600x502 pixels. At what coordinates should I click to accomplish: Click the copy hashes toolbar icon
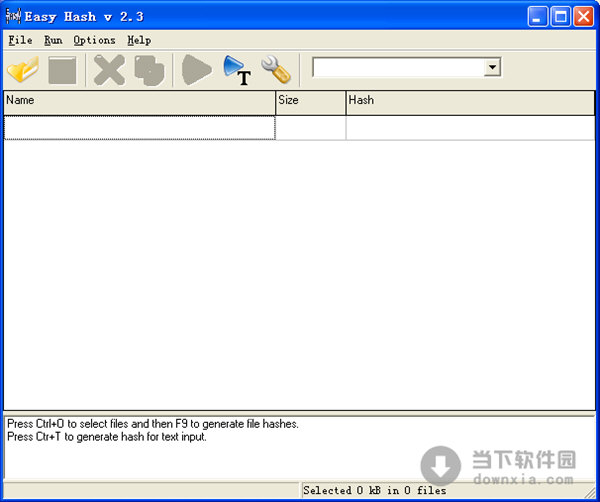click(x=149, y=70)
